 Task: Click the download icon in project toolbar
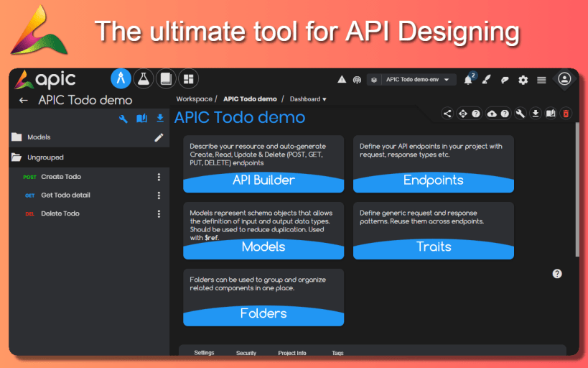[536, 114]
